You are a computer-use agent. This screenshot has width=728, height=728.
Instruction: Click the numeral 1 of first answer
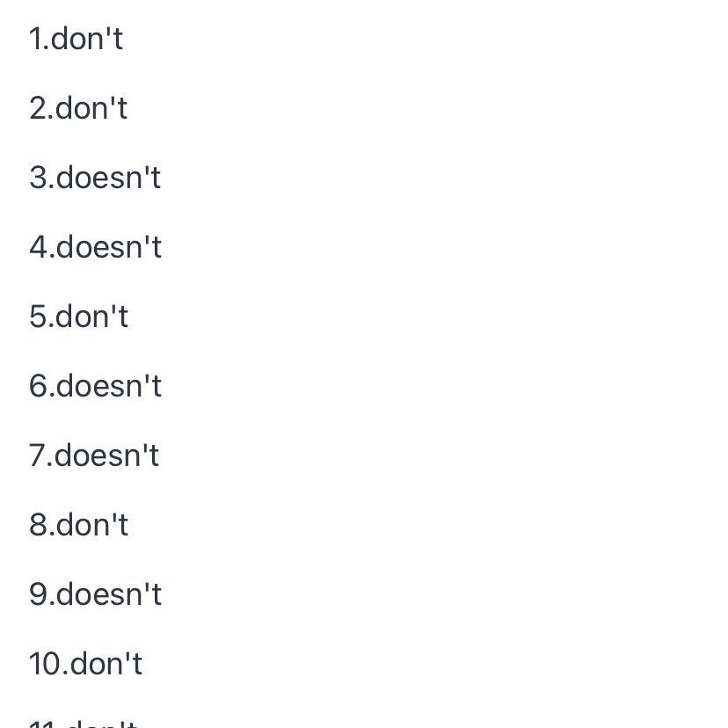pyautogui.click(x=37, y=39)
